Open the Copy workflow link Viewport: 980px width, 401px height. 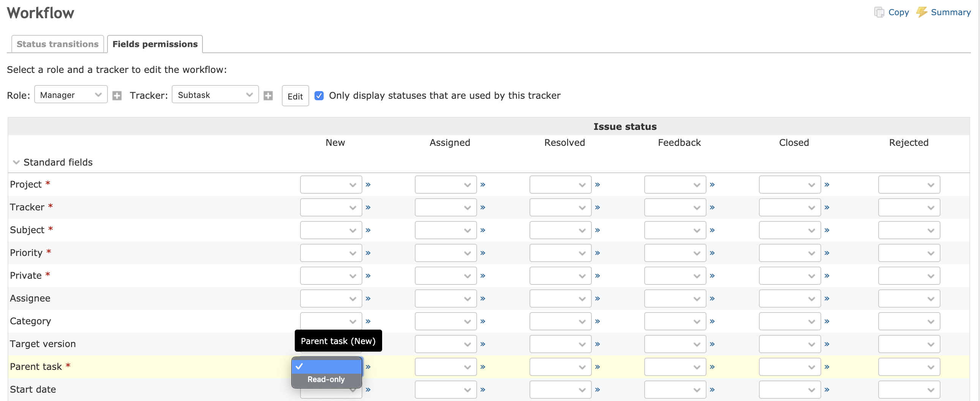(x=898, y=12)
